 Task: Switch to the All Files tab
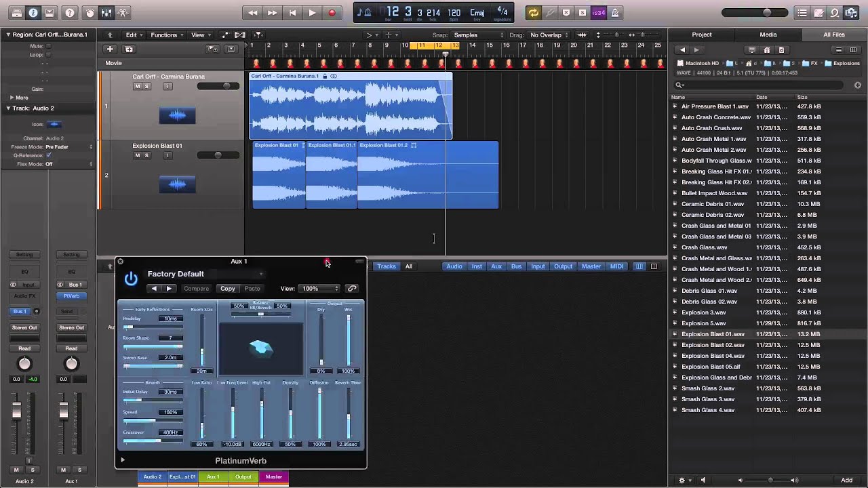coord(834,35)
